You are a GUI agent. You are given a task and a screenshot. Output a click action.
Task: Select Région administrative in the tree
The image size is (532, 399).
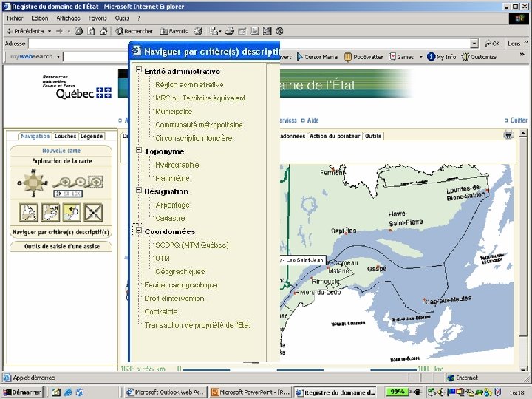tap(189, 84)
